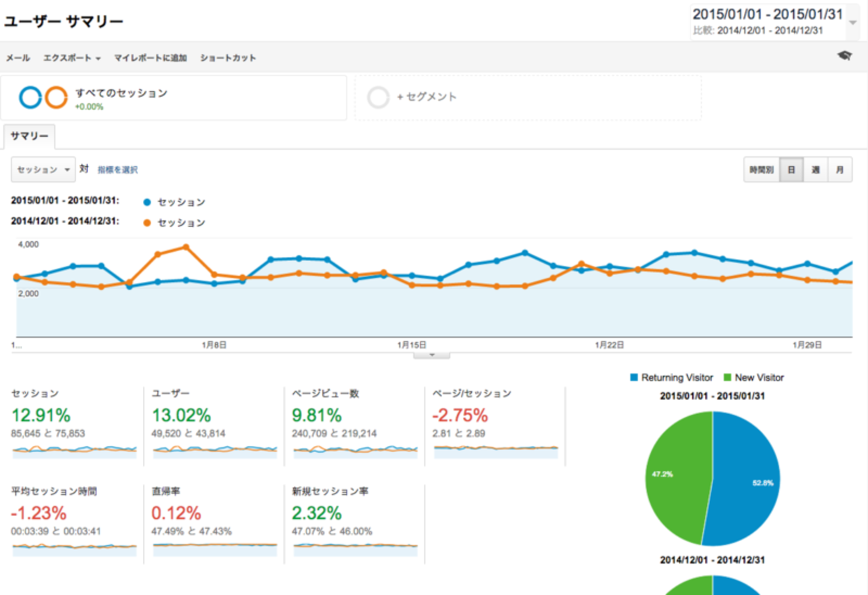Click the 00:03:39 と 00:03:41 duration values
The height and width of the screenshot is (595, 868).
(56, 532)
